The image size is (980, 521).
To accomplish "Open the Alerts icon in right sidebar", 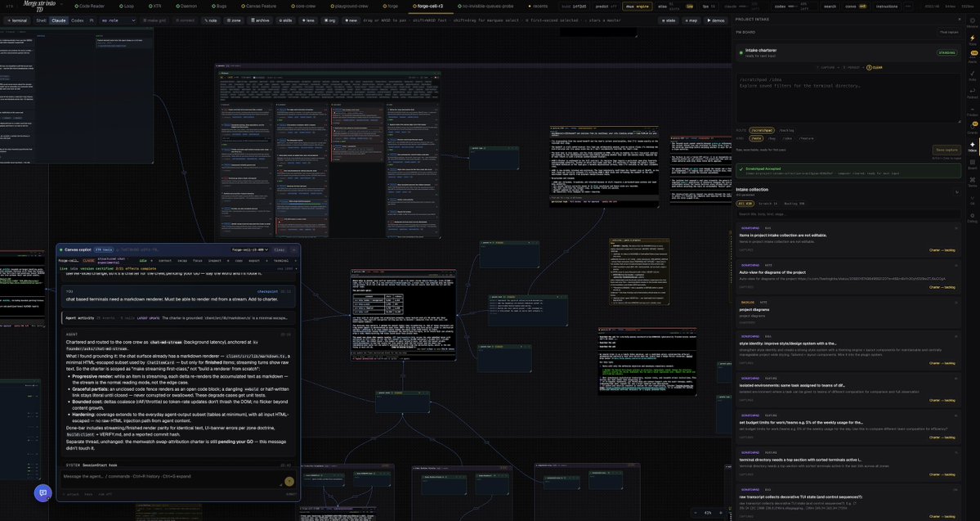I will tap(972, 57).
